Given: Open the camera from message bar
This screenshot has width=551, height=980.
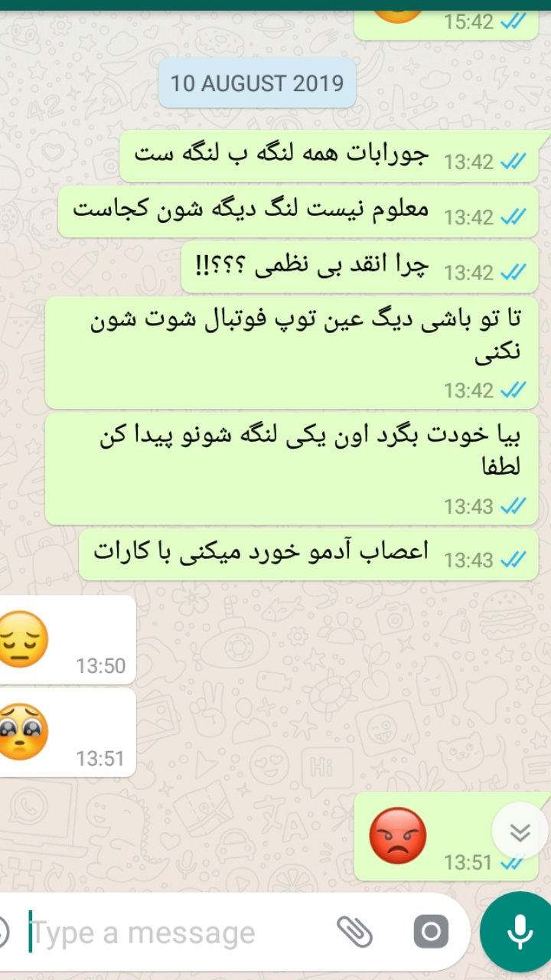Looking at the screenshot, I should click(431, 932).
